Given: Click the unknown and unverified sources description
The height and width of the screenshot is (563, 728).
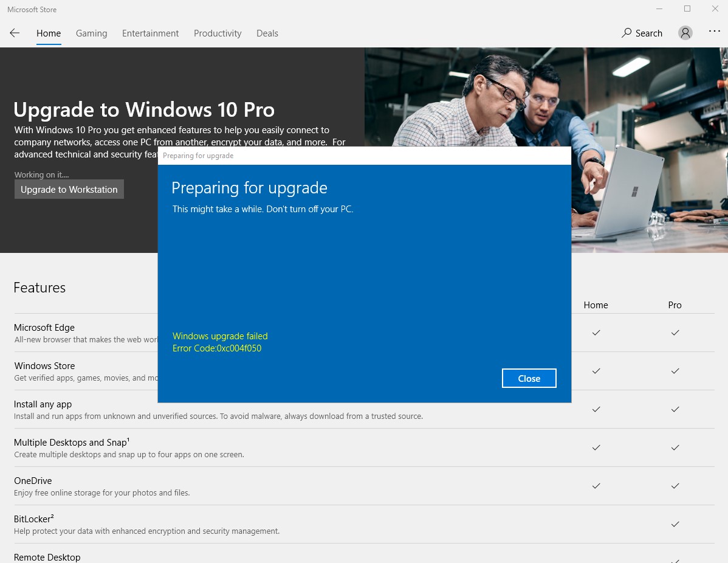Looking at the screenshot, I should click(x=218, y=416).
